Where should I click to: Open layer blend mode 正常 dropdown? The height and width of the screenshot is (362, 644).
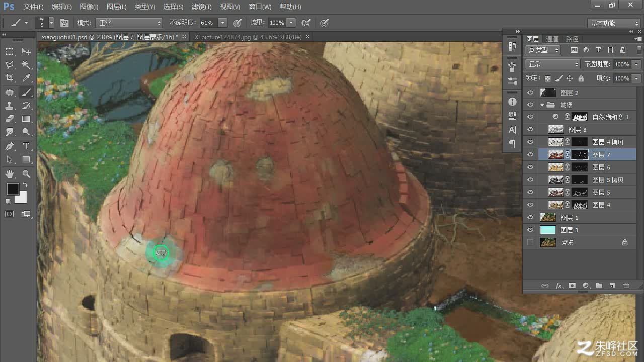[x=552, y=64]
